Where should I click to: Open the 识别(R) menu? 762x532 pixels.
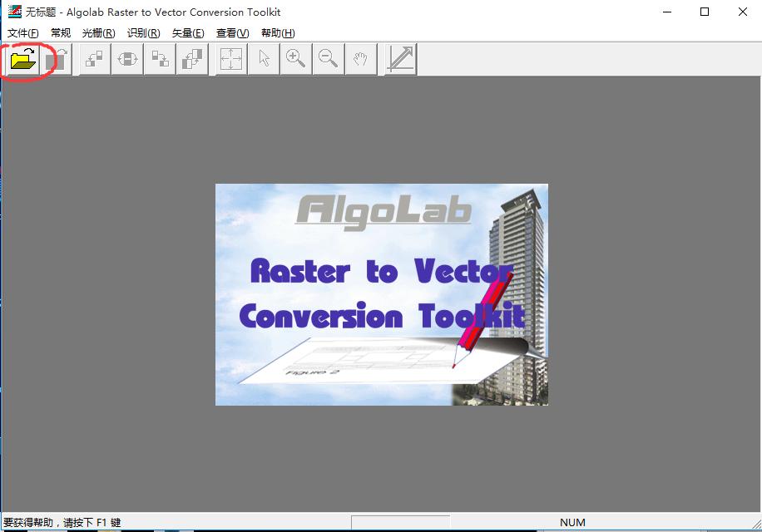[x=141, y=32]
